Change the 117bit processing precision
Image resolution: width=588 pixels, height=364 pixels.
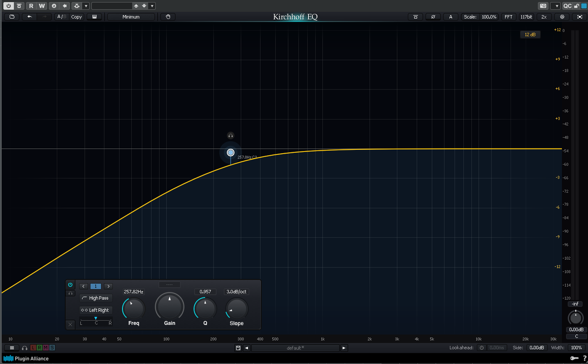pyautogui.click(x=526, y=17)
